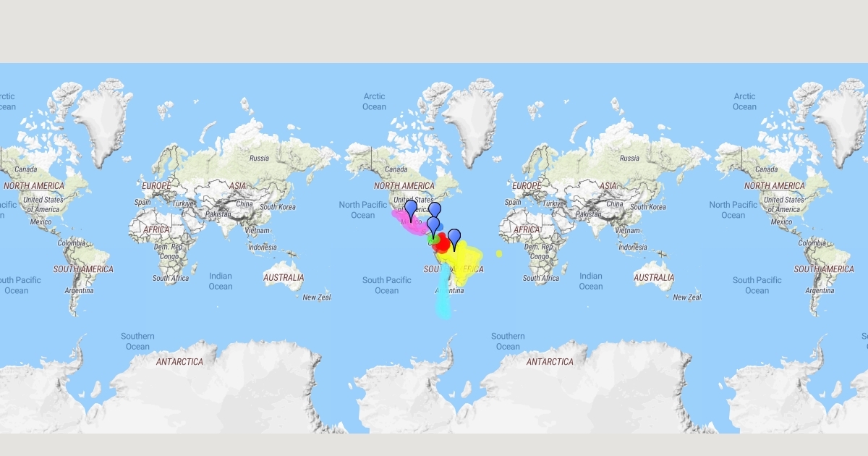
Task: Click the topmost marker near the US Gulf coast
Action: point(435,210)
